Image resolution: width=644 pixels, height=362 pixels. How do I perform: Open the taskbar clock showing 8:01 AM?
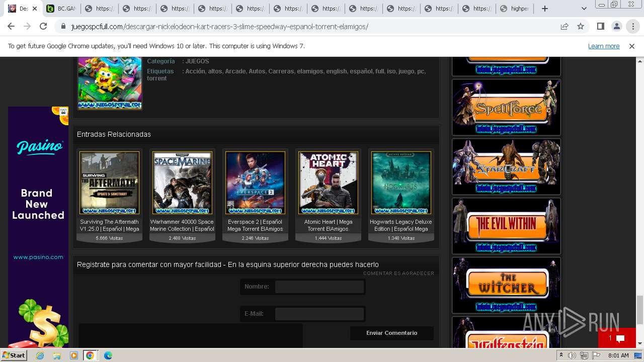618,355
